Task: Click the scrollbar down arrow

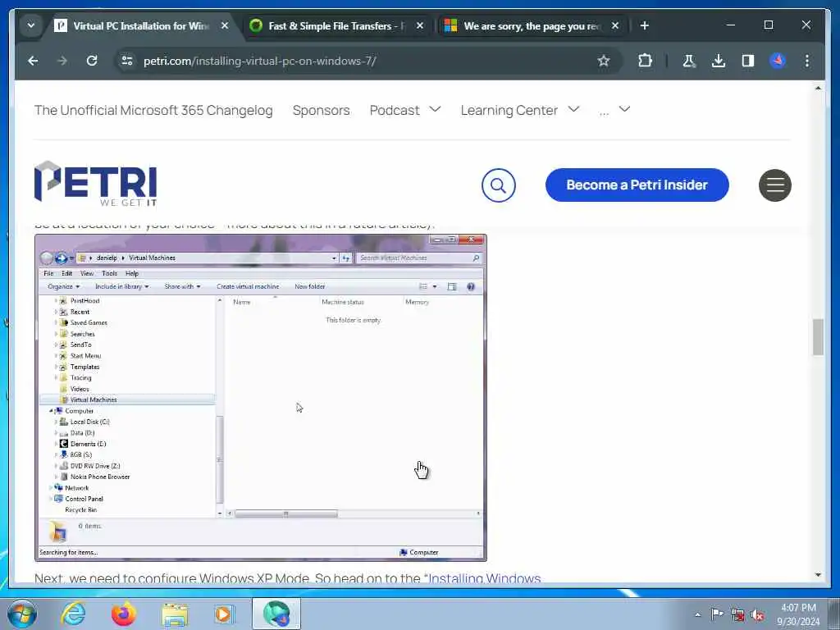Action: tap(818, 575)
